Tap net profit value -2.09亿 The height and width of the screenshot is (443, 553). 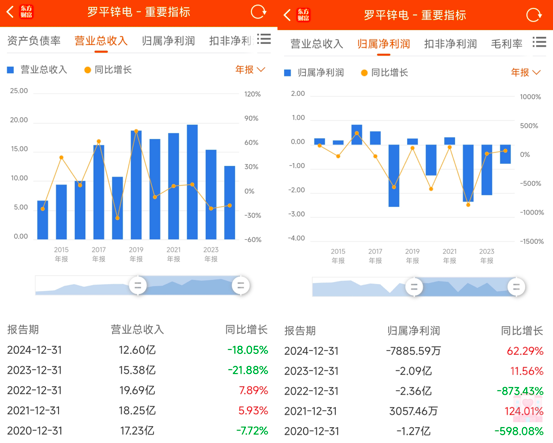coord(413,371)
